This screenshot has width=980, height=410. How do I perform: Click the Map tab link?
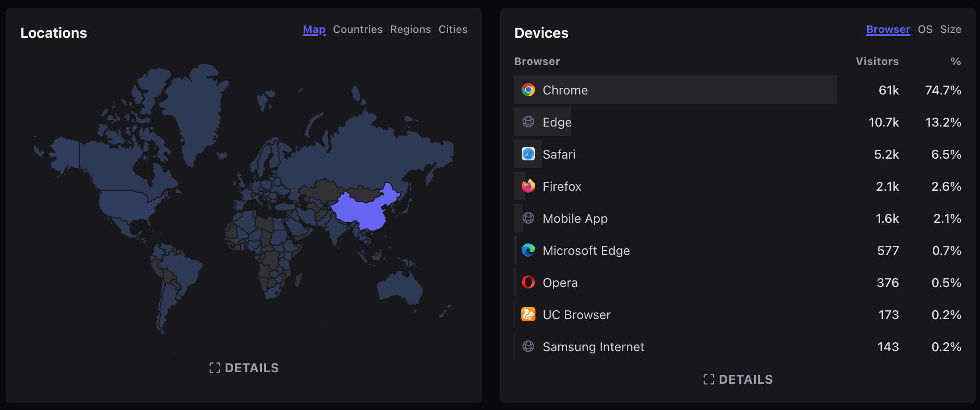click(314, 29)
